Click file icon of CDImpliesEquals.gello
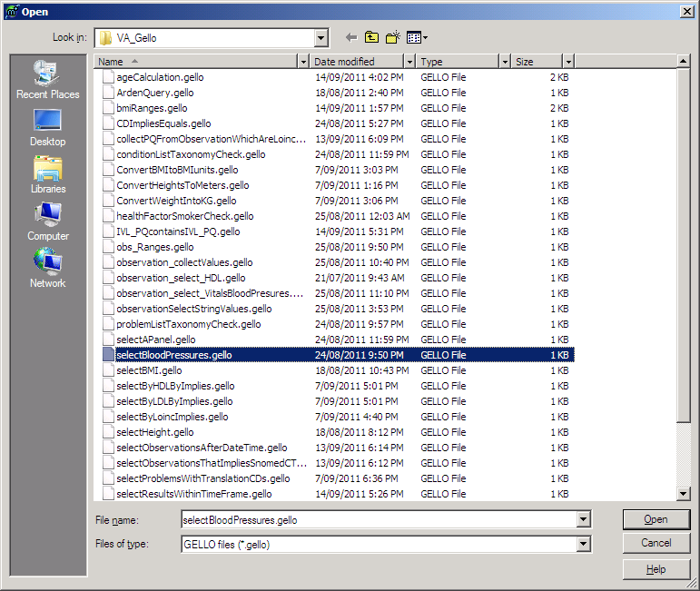 tap(108, 123)
